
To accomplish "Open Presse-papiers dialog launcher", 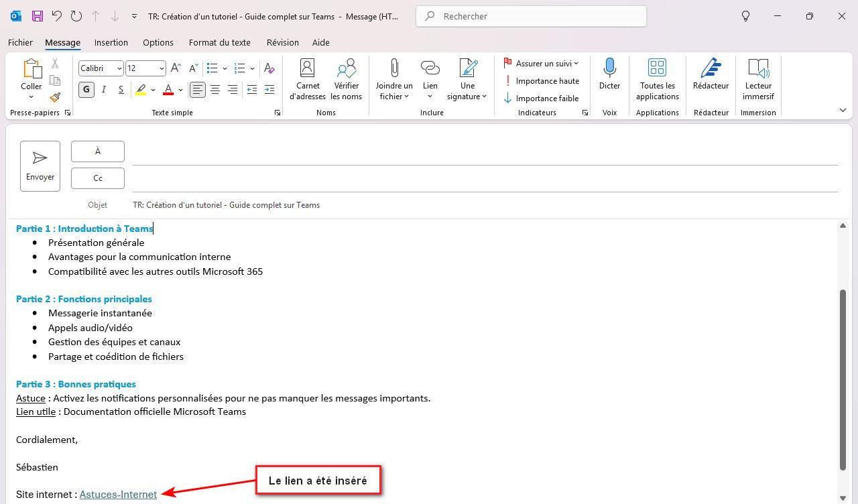I will click(68, 113).
